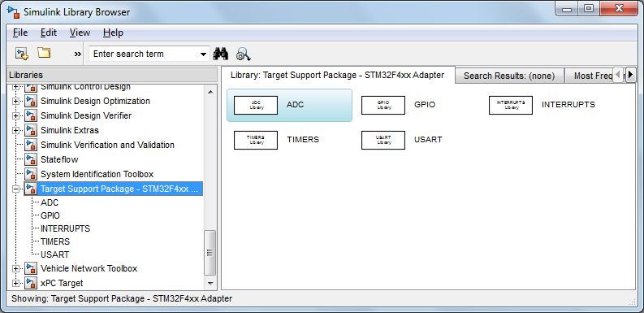This screenshot has height=313, width=644.
Task: Click Simulink Extras library icon
Action: point(30,130)
